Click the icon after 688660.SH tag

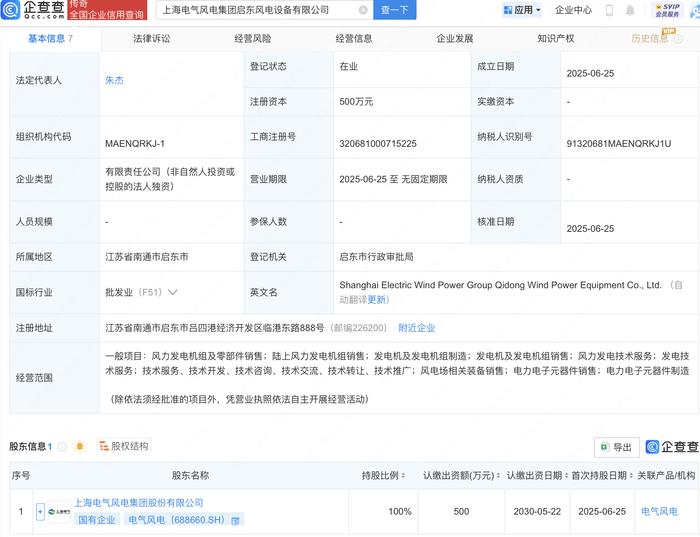236,520
